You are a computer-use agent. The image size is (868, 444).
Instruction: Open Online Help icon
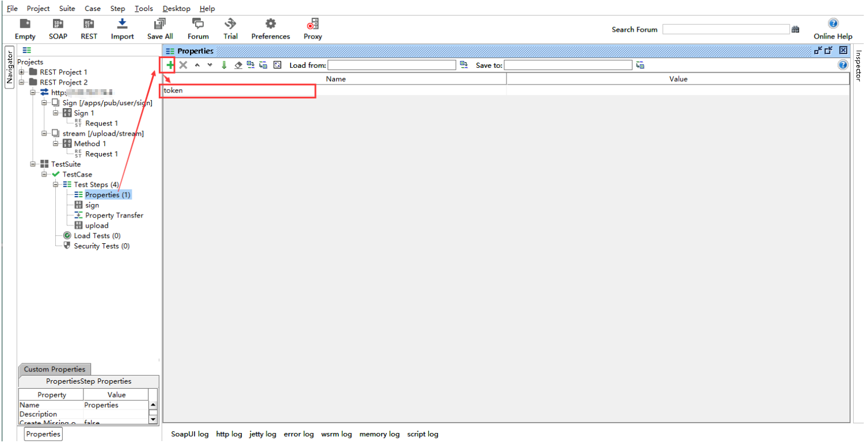tap(832, 24)
